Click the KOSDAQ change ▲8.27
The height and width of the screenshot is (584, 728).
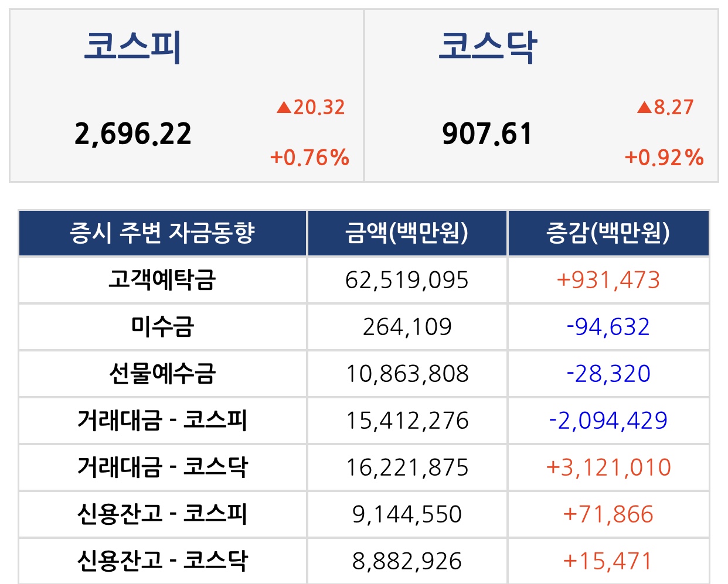(x=665, y=107)
